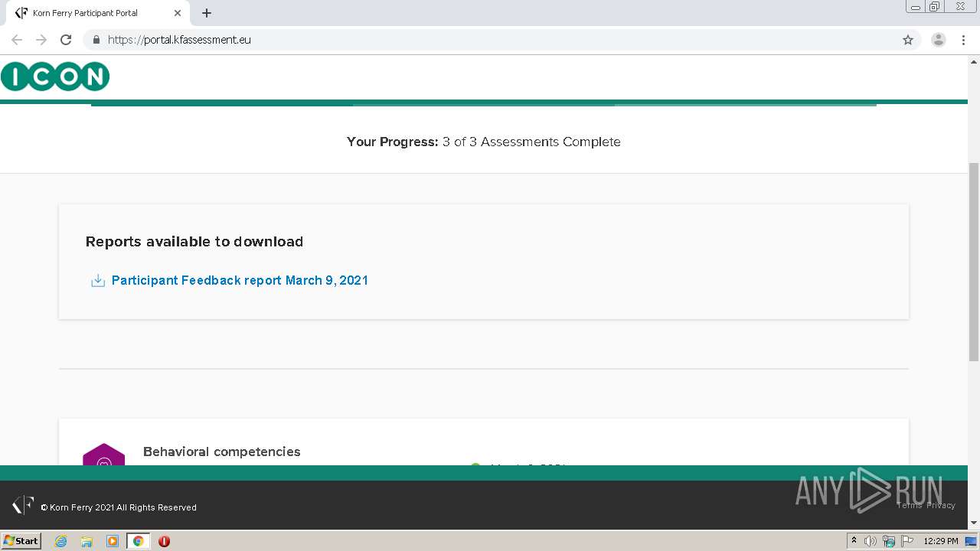Click the address bar URL portal.kfassessment.eu
The image size is (980, 551).
click(179, 40)
